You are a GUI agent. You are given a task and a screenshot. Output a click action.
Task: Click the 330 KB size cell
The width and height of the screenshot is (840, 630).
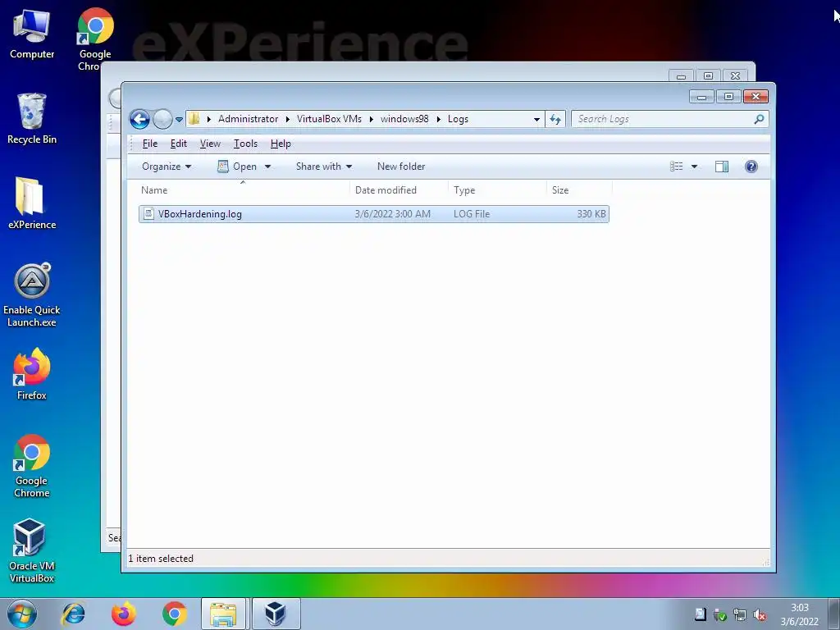[x=591, y=214]
